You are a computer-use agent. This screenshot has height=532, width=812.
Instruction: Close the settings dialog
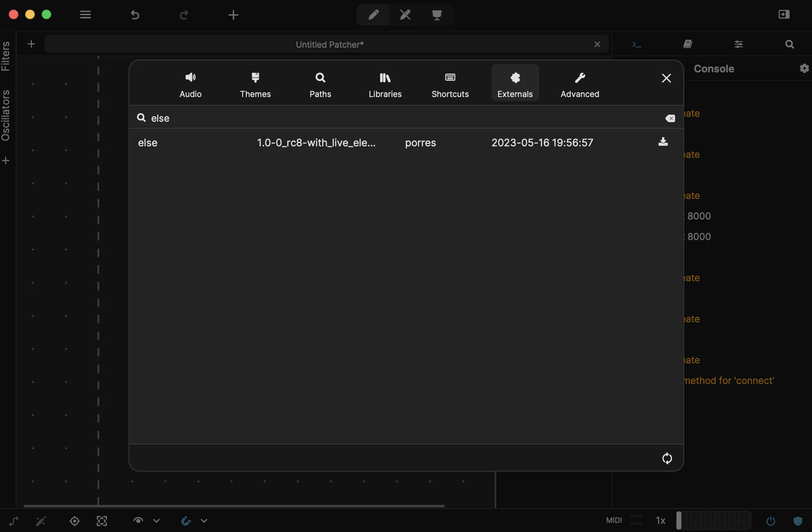point(666,78)
